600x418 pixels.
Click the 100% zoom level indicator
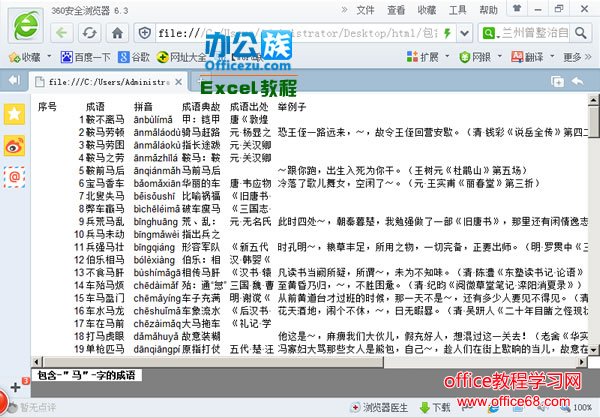tap(582, 408)
